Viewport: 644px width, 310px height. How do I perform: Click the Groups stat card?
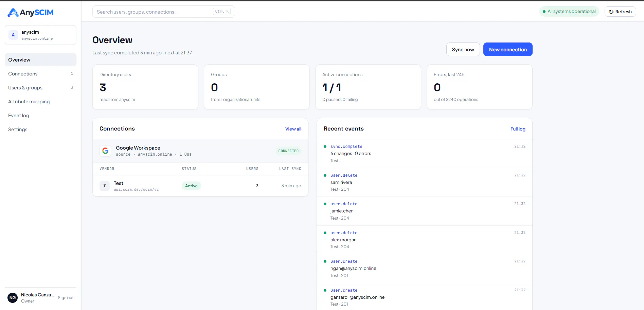click(x=257, y=87)
